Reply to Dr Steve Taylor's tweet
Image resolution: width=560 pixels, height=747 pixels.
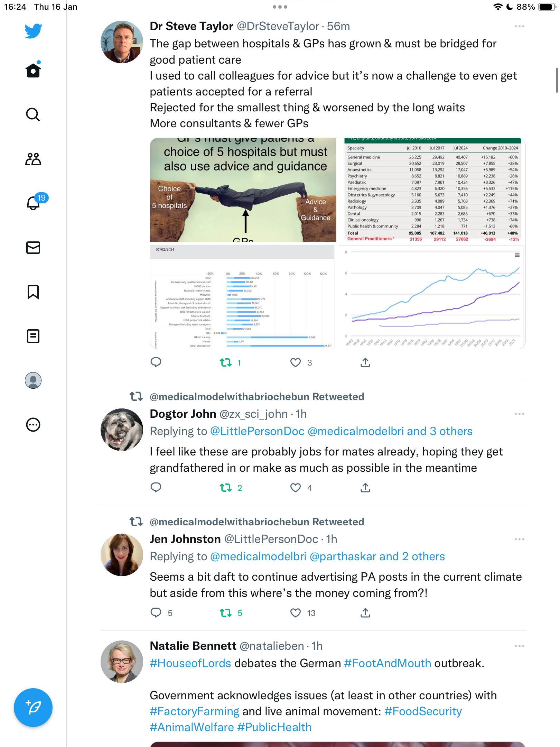point(156,362)
